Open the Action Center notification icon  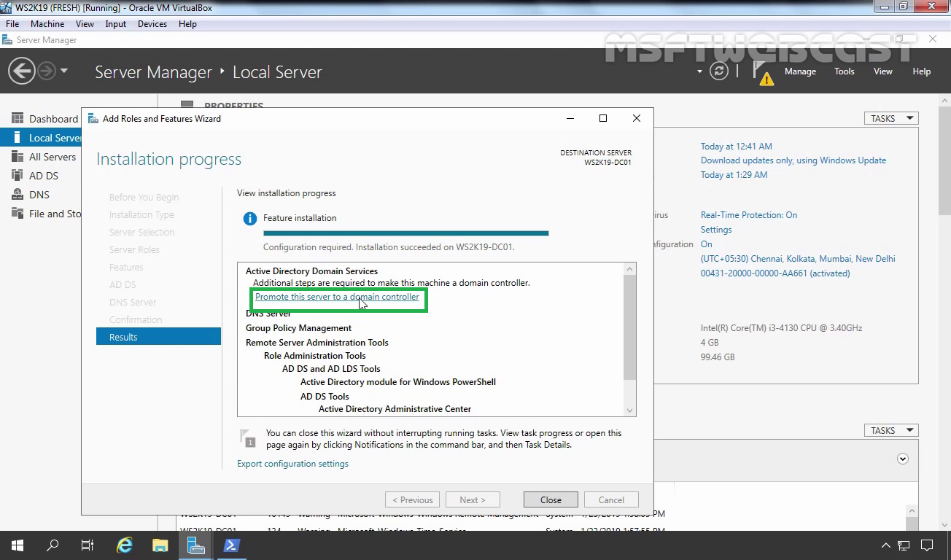928,545
